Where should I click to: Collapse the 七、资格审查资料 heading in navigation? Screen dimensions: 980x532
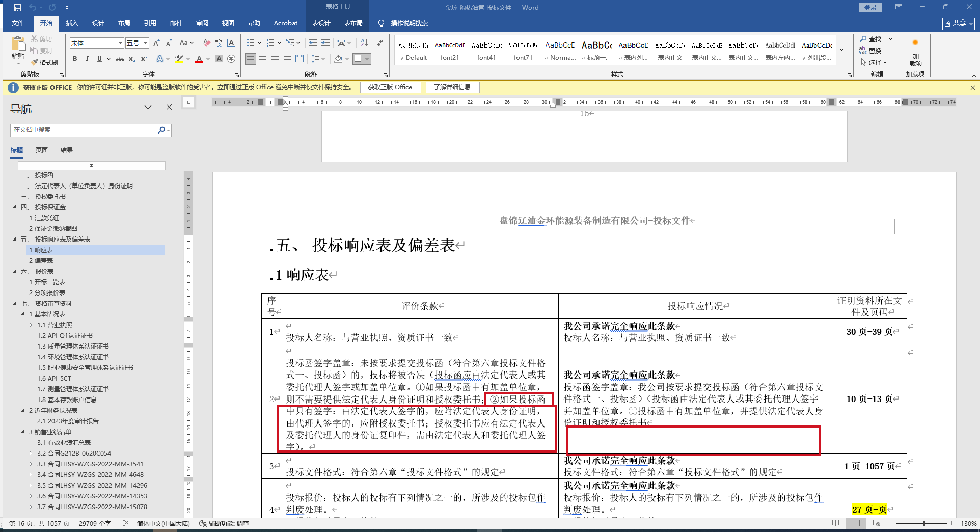pyautogui.click(x=14, y=304)
